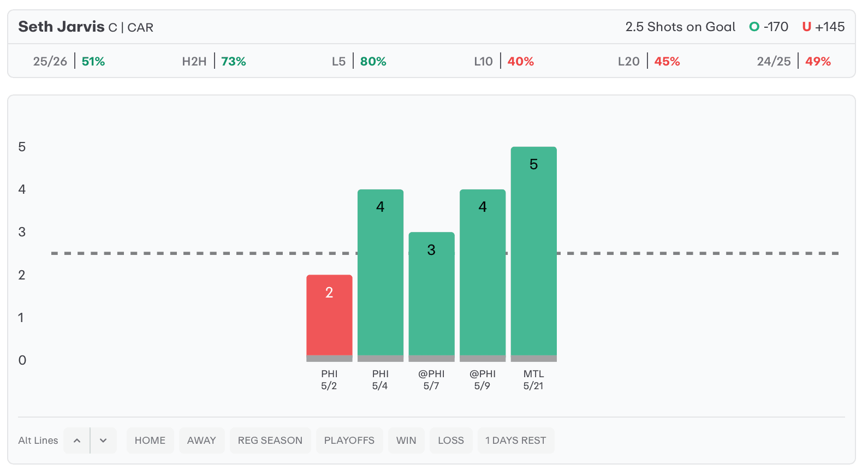Raise alt line with up chevron

click(x=77, y=441)
